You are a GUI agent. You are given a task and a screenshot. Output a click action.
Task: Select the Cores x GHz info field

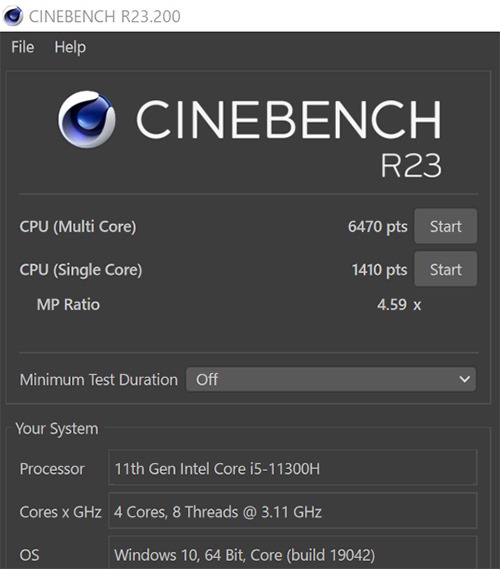293,511
